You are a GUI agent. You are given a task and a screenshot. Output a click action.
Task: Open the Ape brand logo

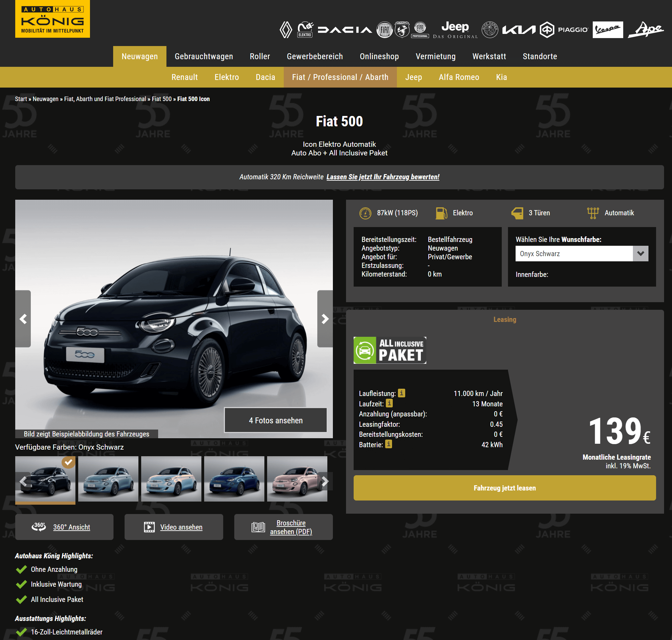point(646,30)
